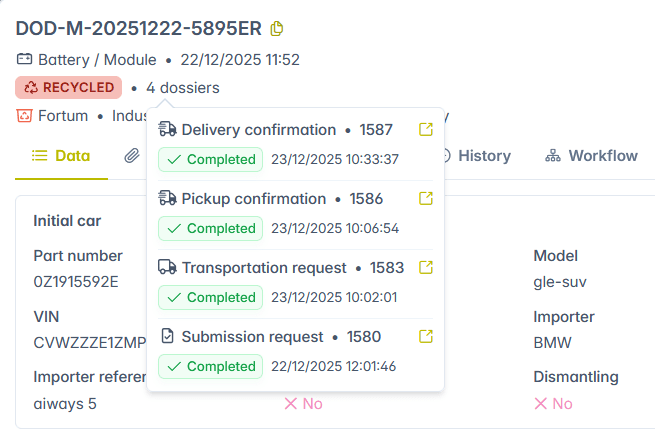Click the Completed badge for Submission request

point(210,366)
